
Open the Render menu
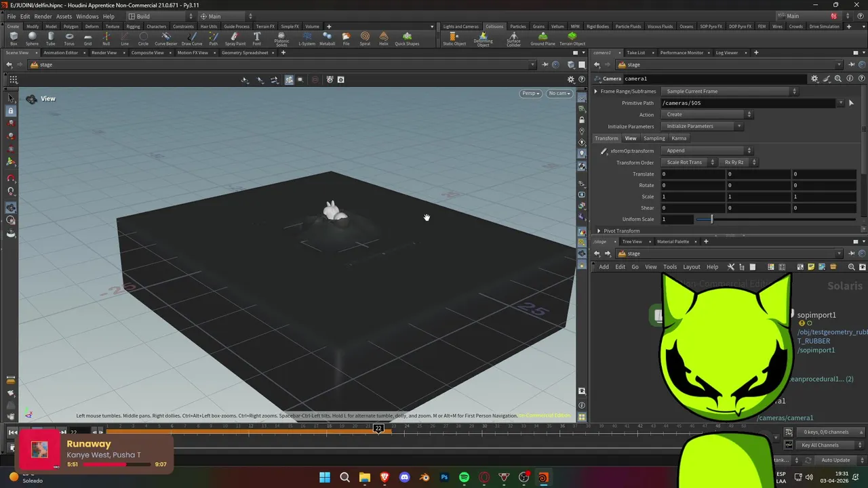[43, 16]
